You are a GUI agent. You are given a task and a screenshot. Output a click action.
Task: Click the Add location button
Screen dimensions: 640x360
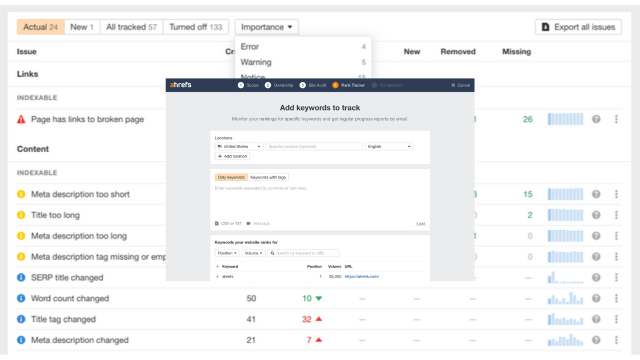(x=232, y=156)
